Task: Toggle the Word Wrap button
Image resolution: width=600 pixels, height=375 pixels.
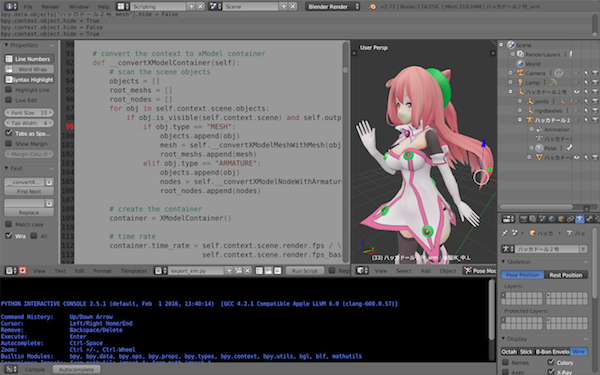Action: coord(29,69)
